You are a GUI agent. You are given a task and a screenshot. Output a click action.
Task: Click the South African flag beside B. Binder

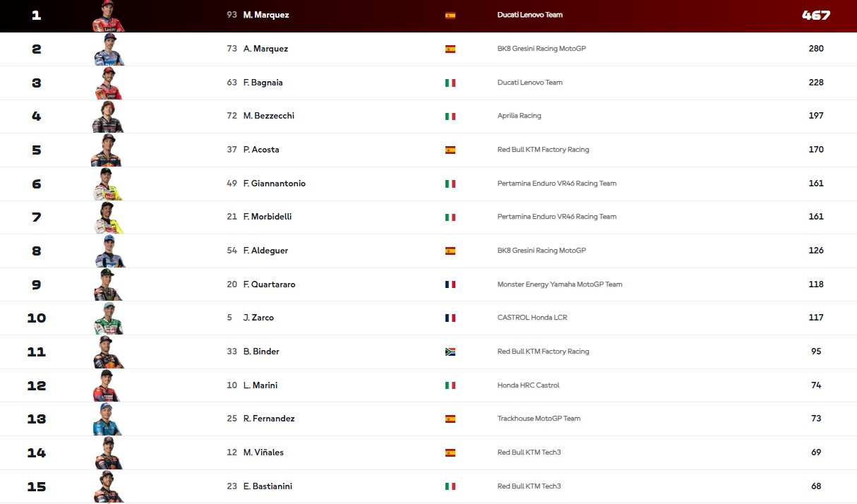(450, 352)
